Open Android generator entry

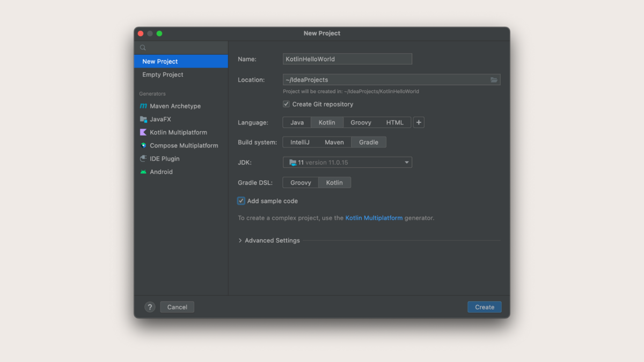coord(181,172)
